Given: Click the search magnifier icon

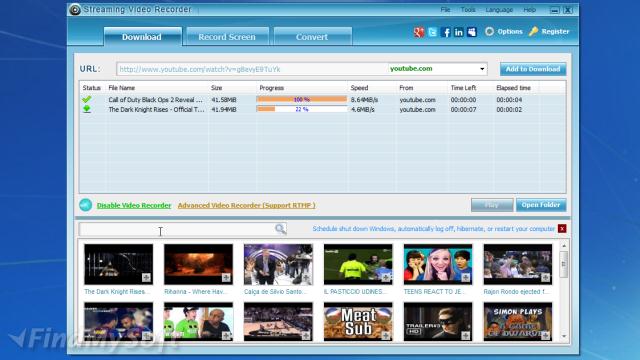Looking at the screenshot, I should 280,229.
